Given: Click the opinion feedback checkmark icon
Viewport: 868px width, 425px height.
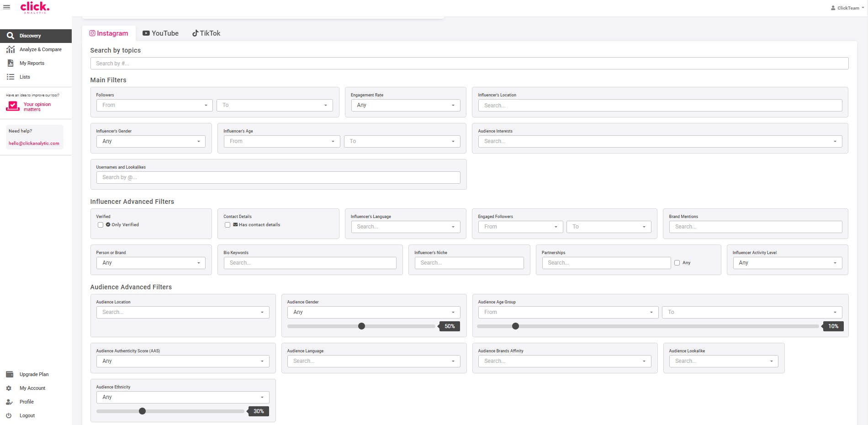Looking at the screenshot, I should (x=13, y=106).
